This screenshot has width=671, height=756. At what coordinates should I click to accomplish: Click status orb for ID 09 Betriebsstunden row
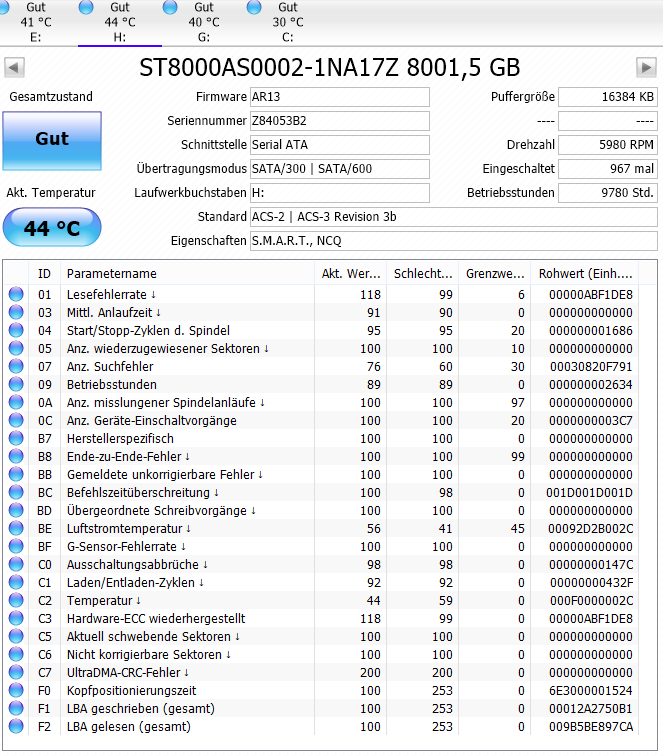click(x=16, y=384)
